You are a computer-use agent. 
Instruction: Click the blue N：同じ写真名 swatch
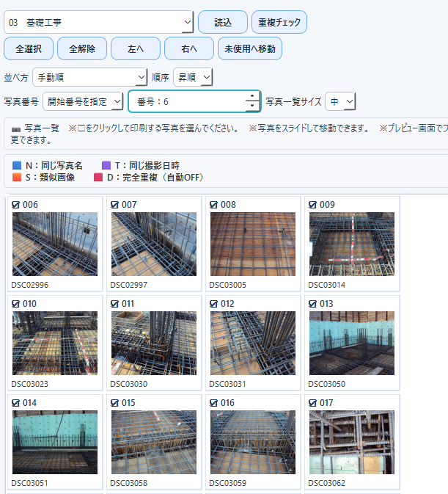coord(17,165)
